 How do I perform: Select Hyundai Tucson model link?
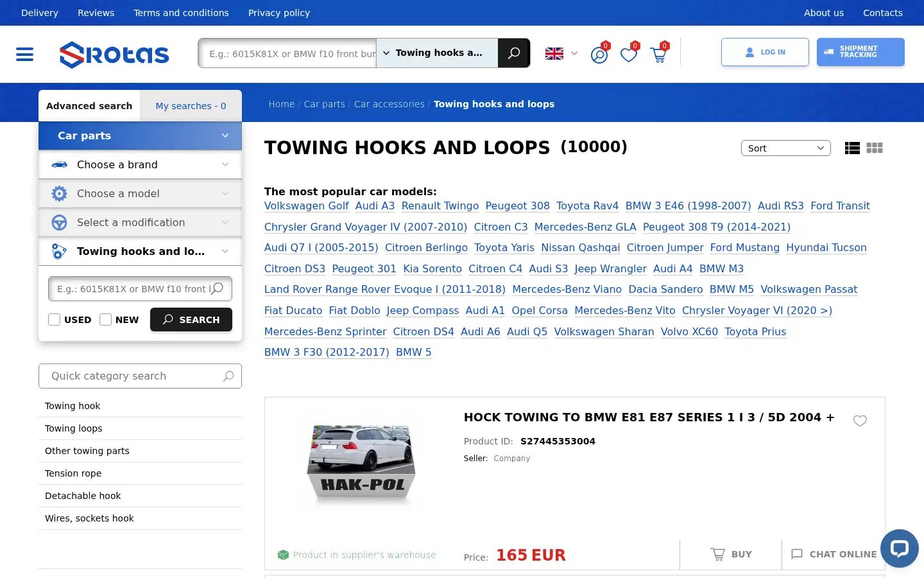(x=826, y=248)
